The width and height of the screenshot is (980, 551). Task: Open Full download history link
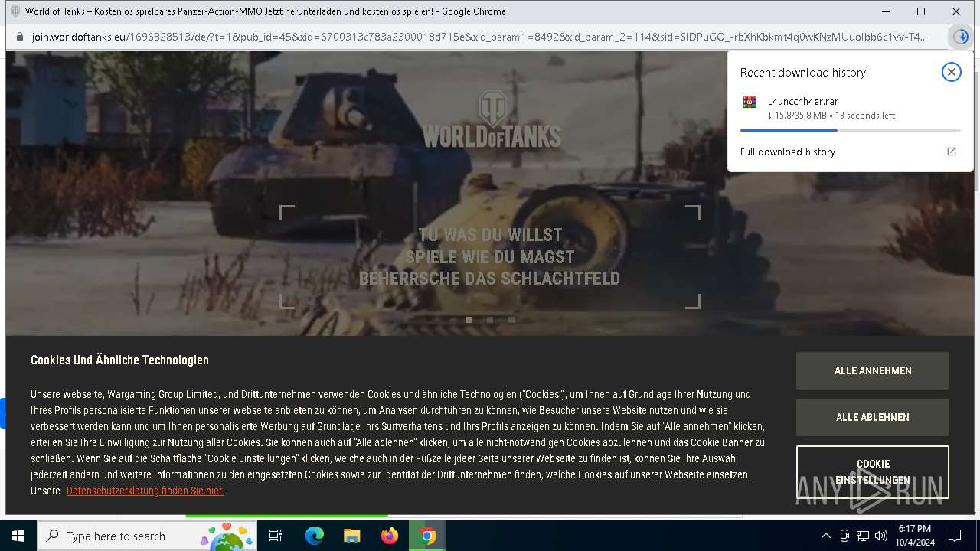click(x=787, y=152)
